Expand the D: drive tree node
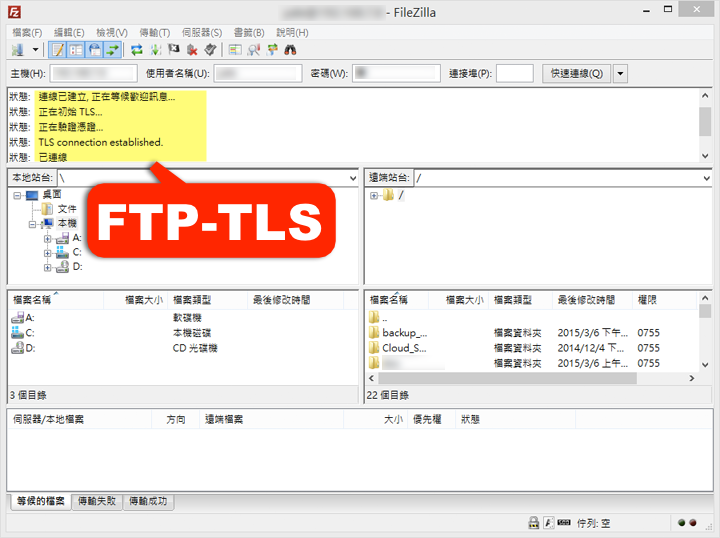 point(47,268)
